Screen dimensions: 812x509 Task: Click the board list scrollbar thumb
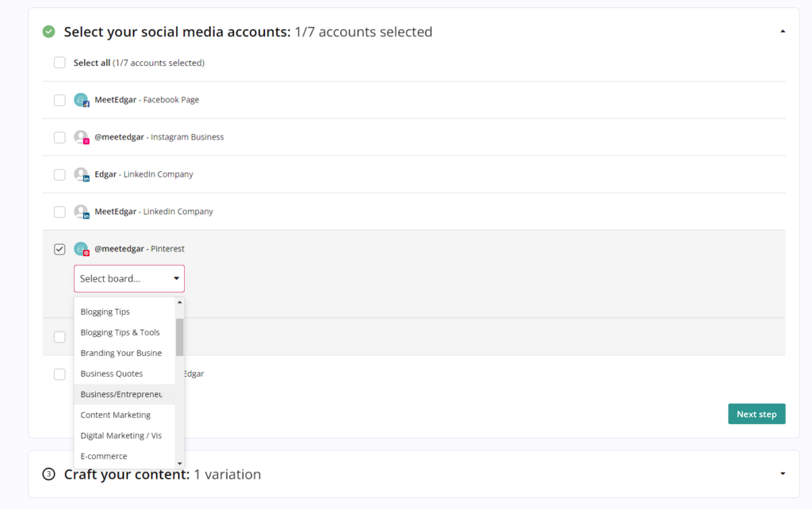(x=180, y=337)
